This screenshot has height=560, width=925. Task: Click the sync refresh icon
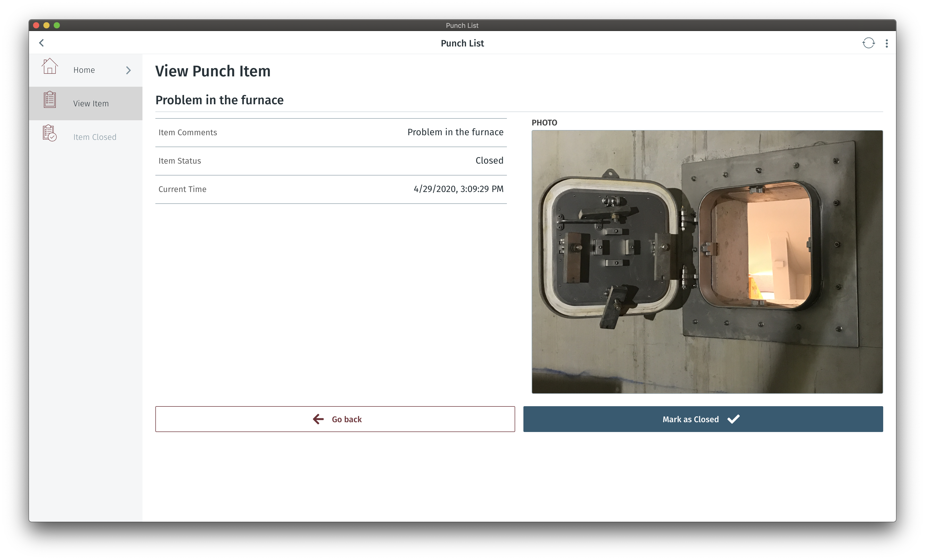coord(868,43)
